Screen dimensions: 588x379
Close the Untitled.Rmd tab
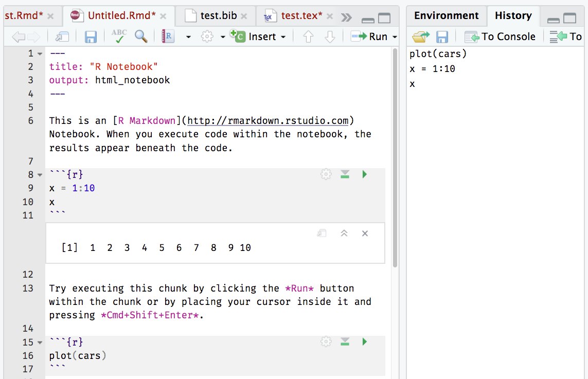[163, 16]
